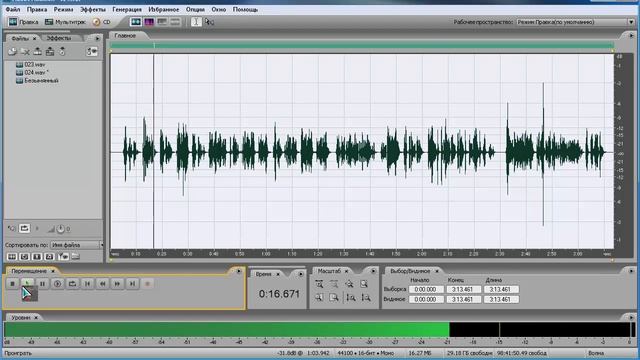Click Play from cursor to end button
Screen dimensions: 640x360
(x=58, y=283)
